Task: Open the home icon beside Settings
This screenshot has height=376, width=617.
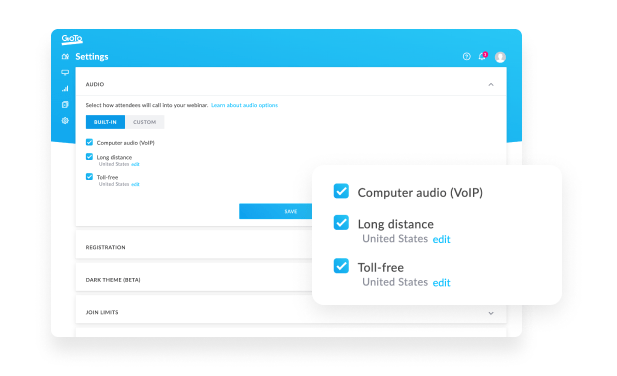Action: point(65,57)
